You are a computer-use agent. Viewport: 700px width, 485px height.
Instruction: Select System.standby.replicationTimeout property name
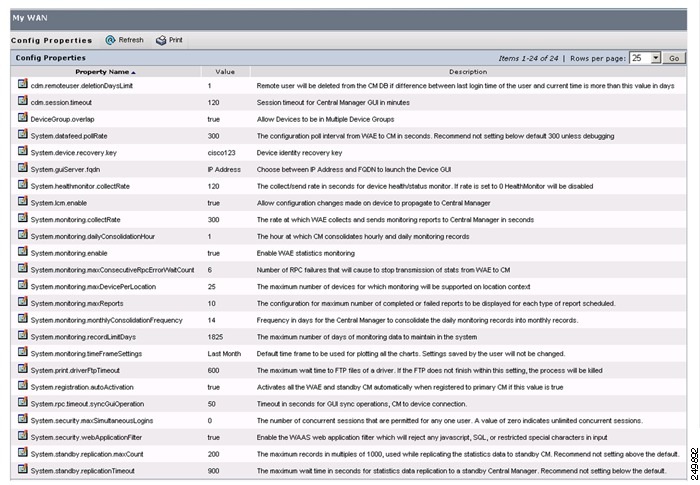click(x=83, y=471)
